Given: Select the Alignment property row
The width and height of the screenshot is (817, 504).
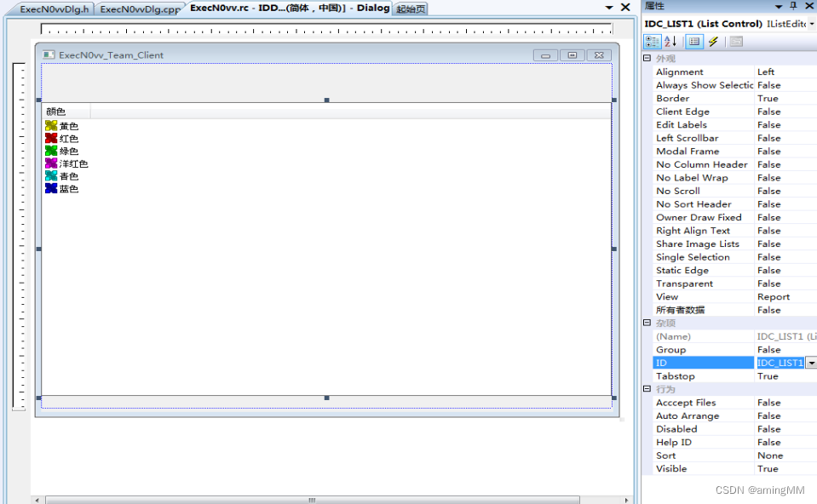Looking at the screenshot, I should pos(734,72).
